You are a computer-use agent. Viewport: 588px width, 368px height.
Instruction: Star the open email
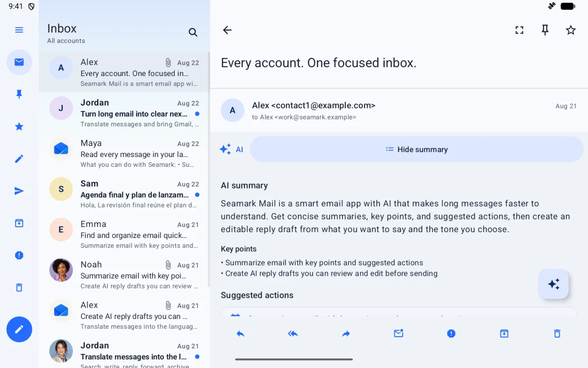(x=571, y=30)
